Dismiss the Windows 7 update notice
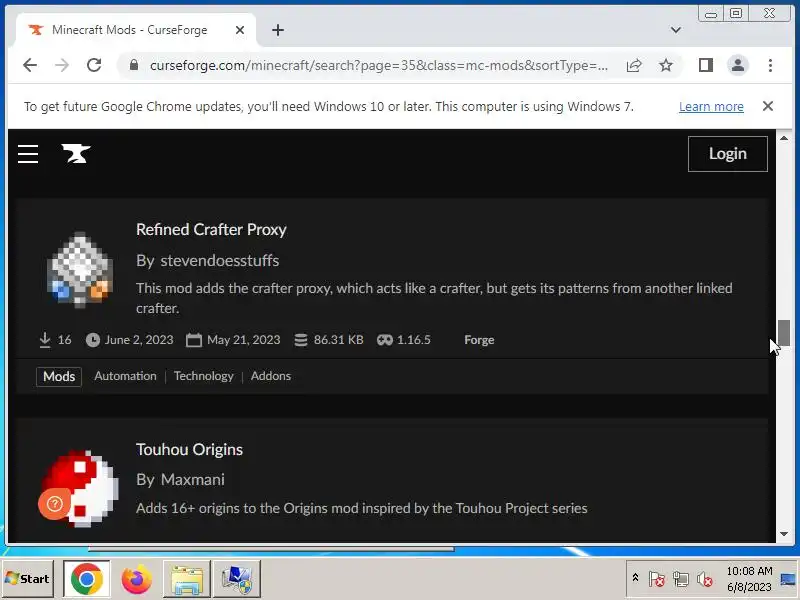The height and width of the screenshot is (600, 800). 767,106
